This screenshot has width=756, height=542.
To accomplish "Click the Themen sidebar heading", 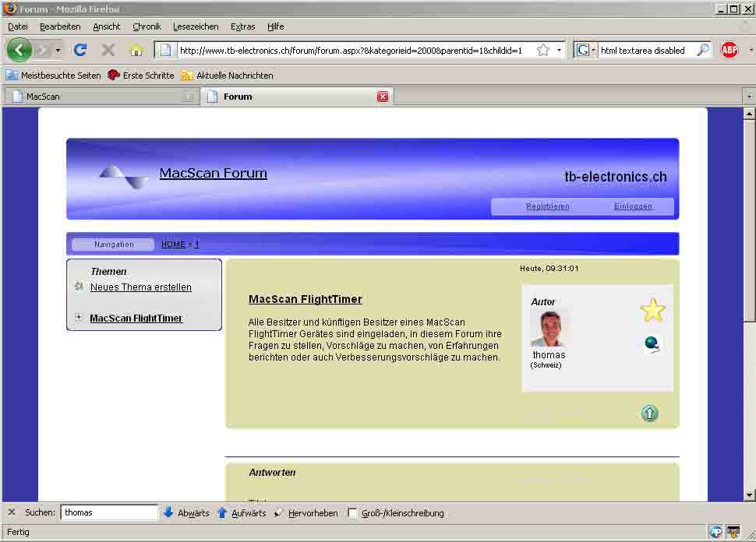I will (x=108, y=272).
